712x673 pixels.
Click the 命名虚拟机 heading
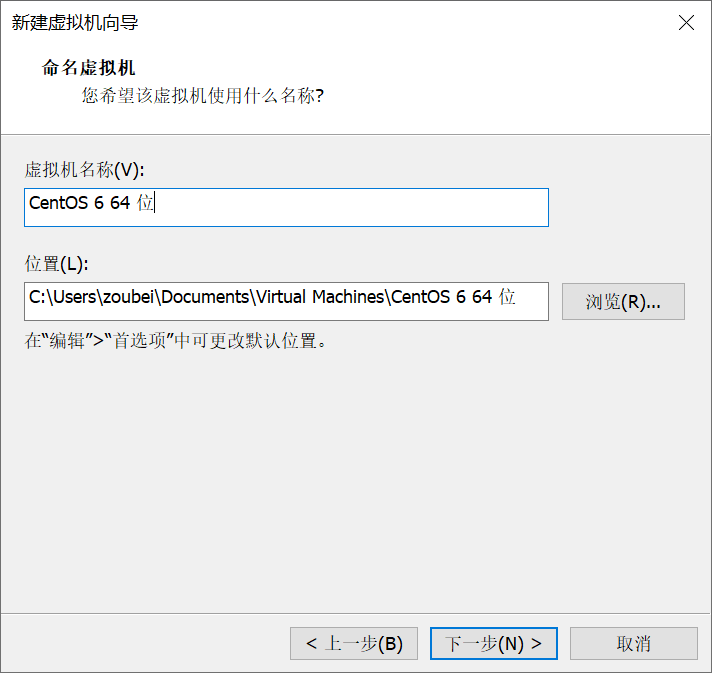click(89, 68)
